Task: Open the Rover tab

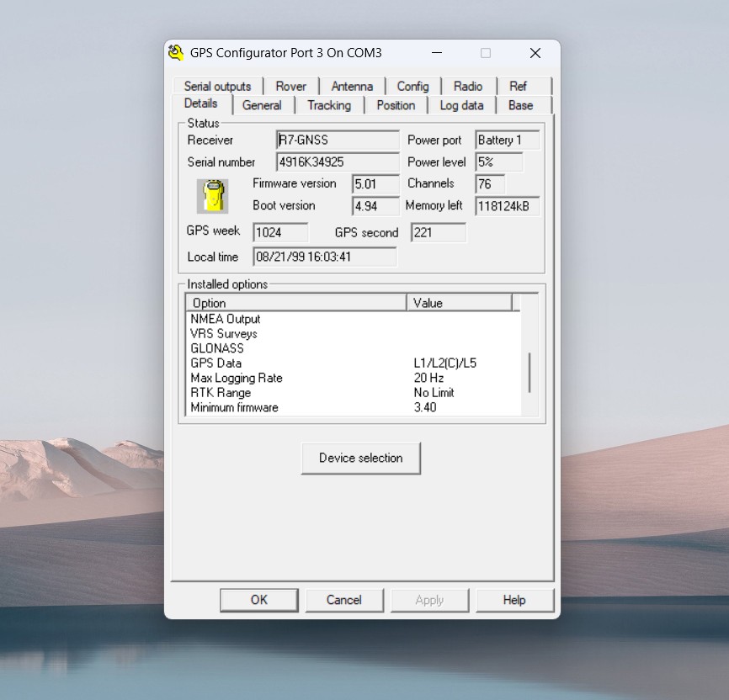Action: click(x=291, y=86)
